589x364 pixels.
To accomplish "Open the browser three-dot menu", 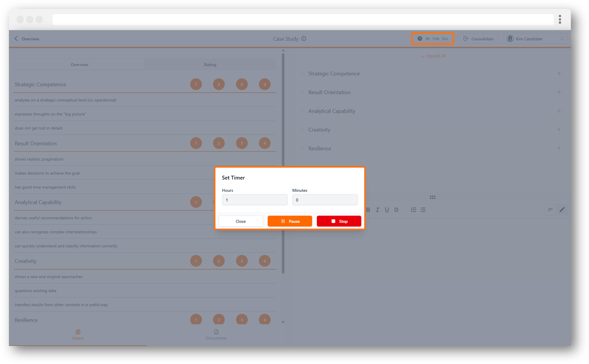I will 560,19.
